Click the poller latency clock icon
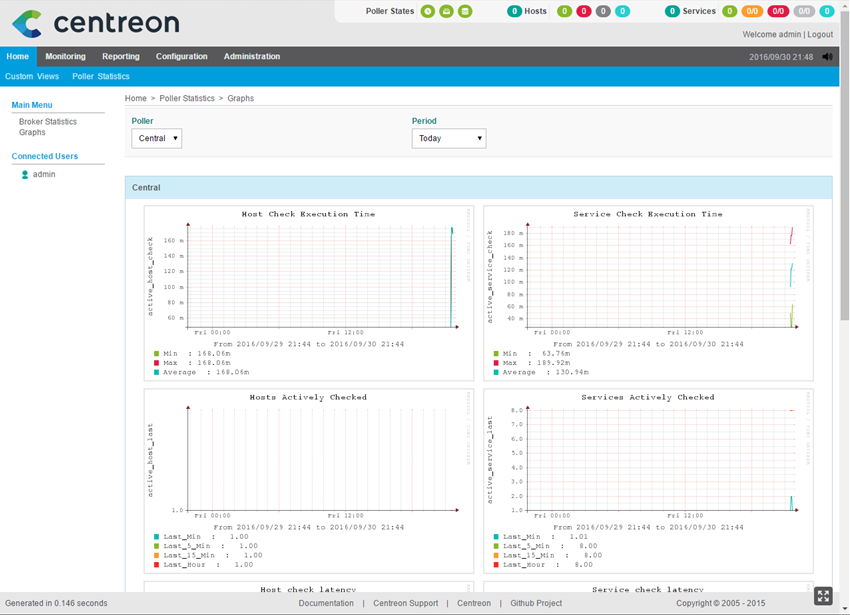This screenshot has height=615, width=850. pyautogui.click(x=428, y=12)
